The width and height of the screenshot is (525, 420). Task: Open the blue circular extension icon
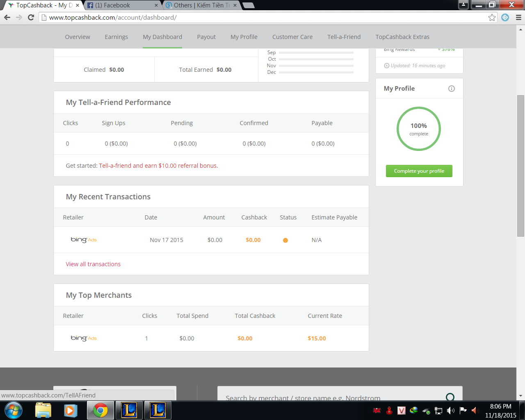pos(505,18)
